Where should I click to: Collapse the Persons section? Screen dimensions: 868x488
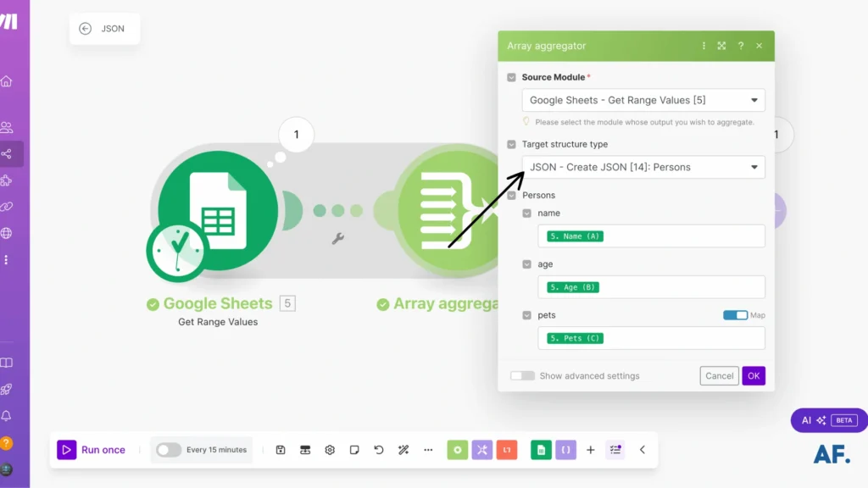(511, 196)
